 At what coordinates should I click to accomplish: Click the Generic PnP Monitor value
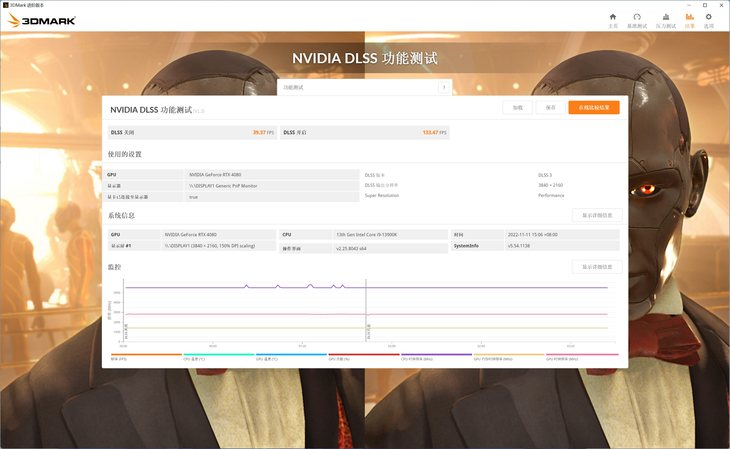223,186
